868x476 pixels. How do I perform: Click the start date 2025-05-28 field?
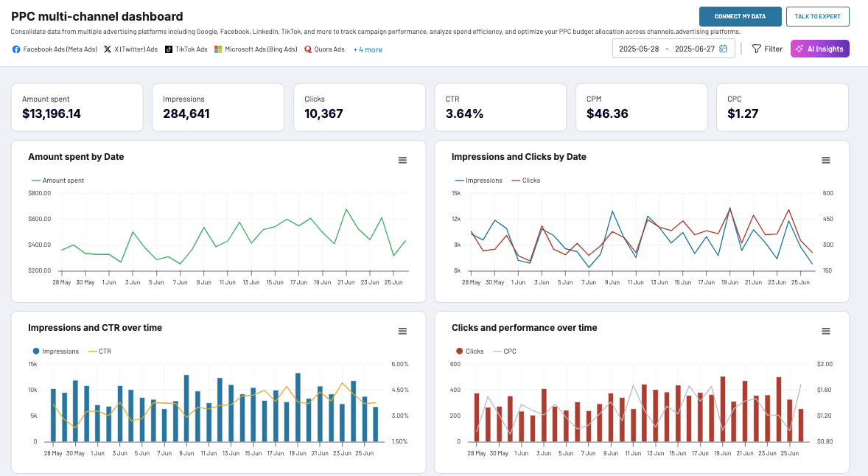[x=639, y=49]
